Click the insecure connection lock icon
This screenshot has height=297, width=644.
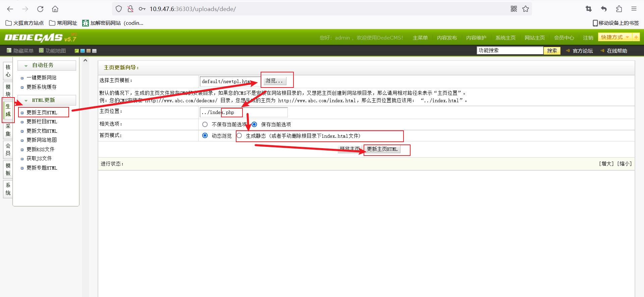(130, 9)
